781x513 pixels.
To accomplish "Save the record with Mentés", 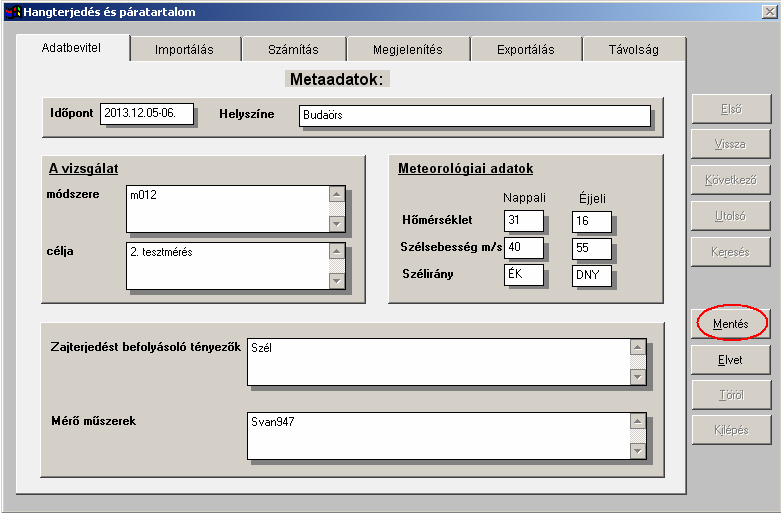I will pyautogui.click(x=731, y=324).
